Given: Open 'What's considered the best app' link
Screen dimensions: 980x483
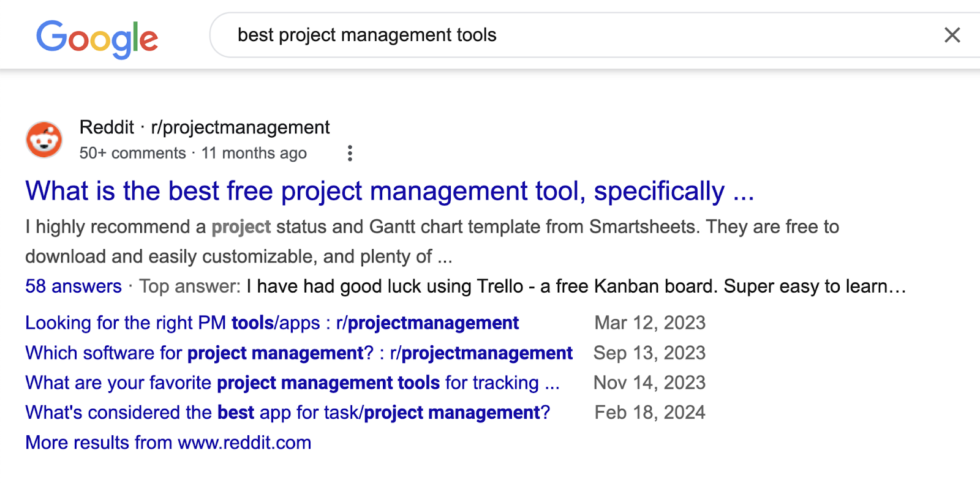Looking at the screenshot, I should point(288,413).
